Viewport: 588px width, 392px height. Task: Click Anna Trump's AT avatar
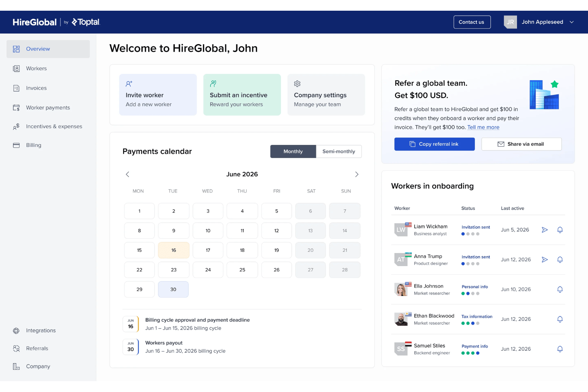point(401,259)
